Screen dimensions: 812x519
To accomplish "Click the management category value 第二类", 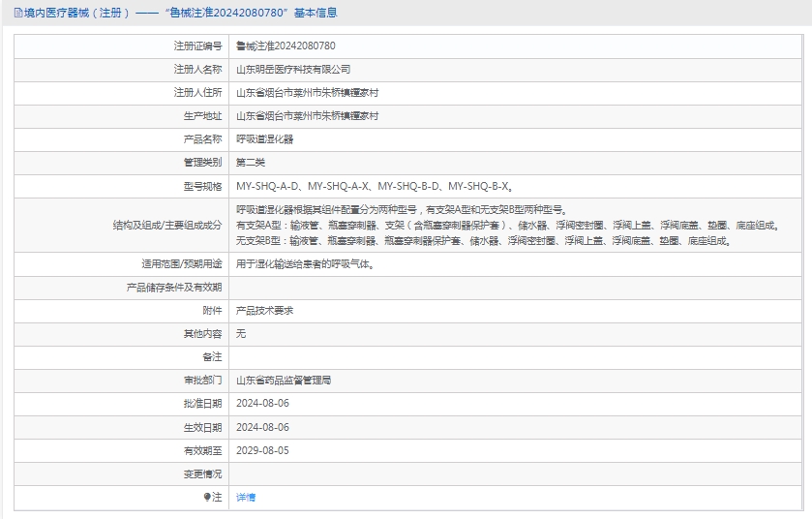I will 250,162.
